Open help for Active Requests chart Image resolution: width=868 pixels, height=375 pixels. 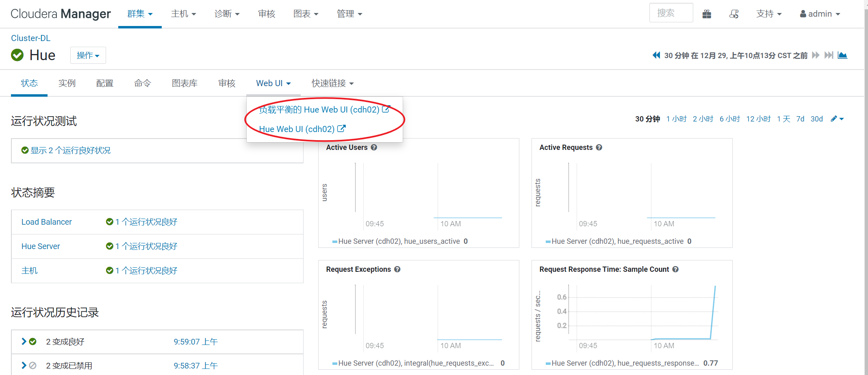pos(599,147)
